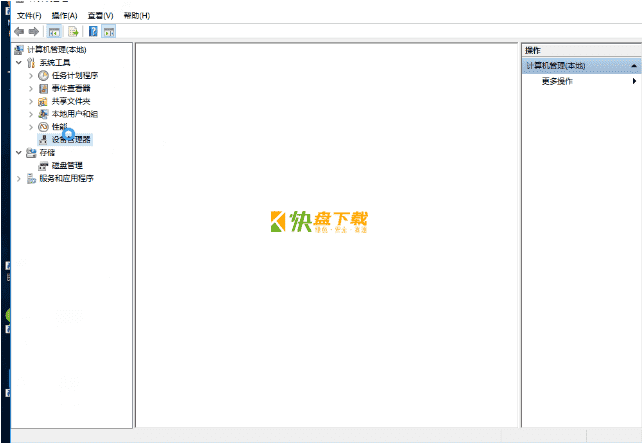
Task: Expand the 服务和应用程序 node arrow
Action: 18,179
